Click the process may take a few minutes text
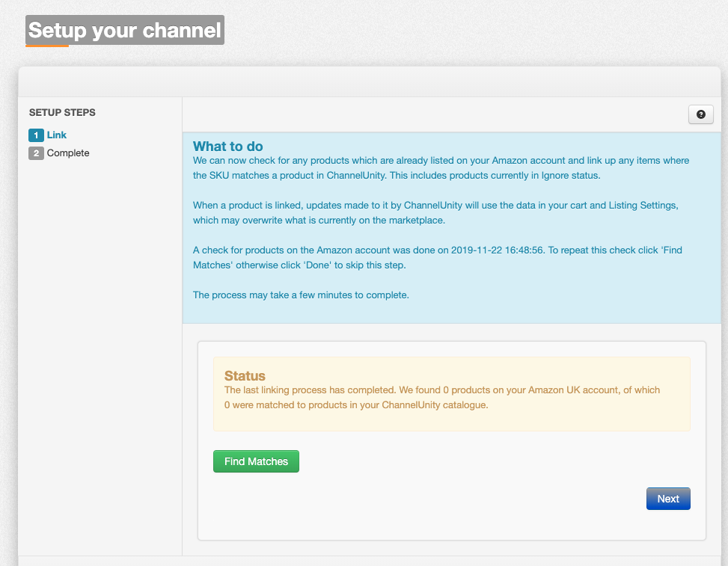Viewport: 728px width, 566px height. (x=301, y=295)
